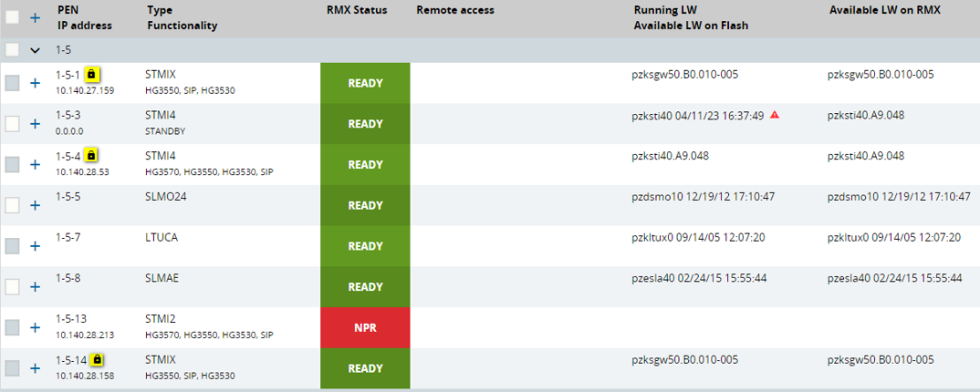The height and width of the screenshot is (392, 980).
Task: Click the SLMO24 type cell
Action: click(166, 197)
